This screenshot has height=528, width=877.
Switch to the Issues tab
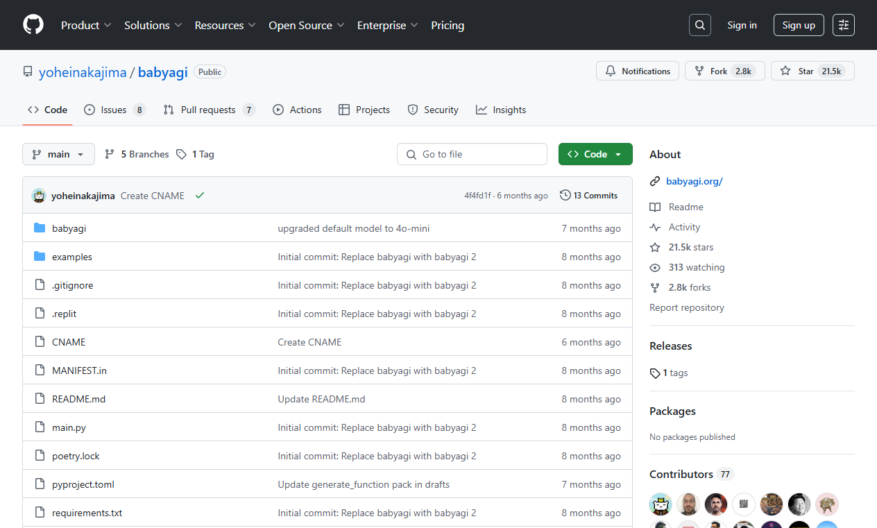(x=115, y=110)
